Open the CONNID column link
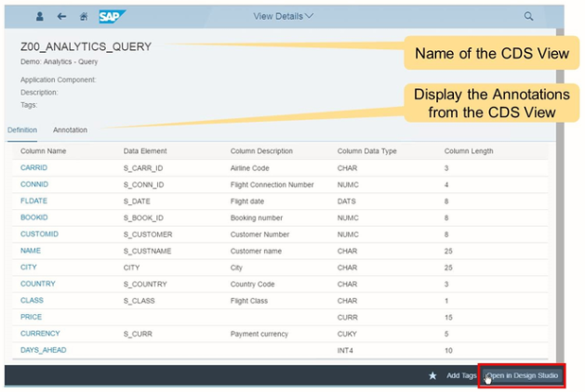This screenshot has width=585, height=392. tap(33, 185)
